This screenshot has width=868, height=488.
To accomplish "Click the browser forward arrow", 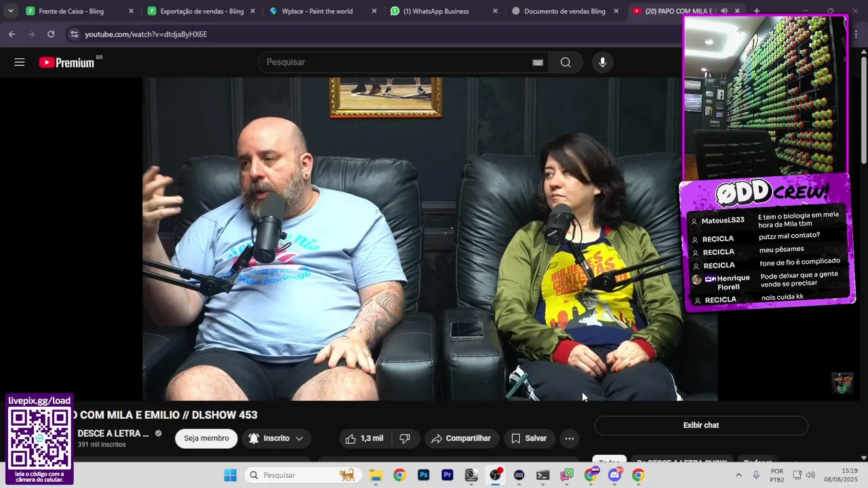I will 31,34.
